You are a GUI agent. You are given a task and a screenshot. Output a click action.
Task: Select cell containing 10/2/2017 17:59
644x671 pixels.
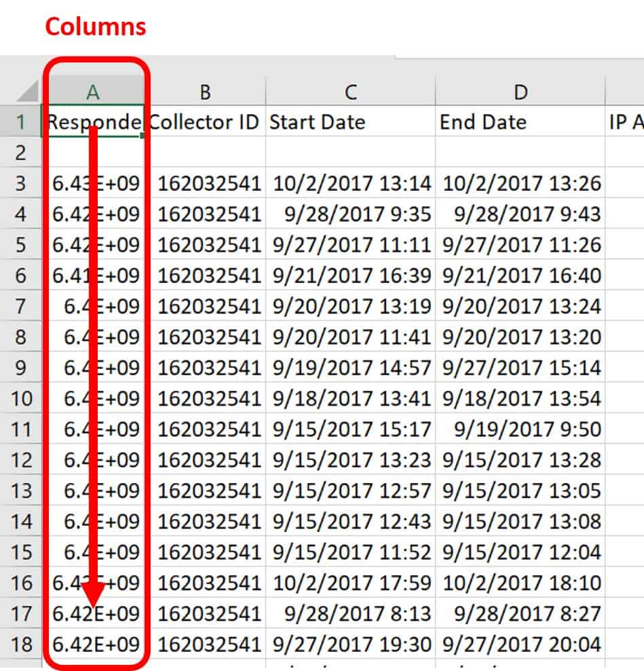[350, 583]
